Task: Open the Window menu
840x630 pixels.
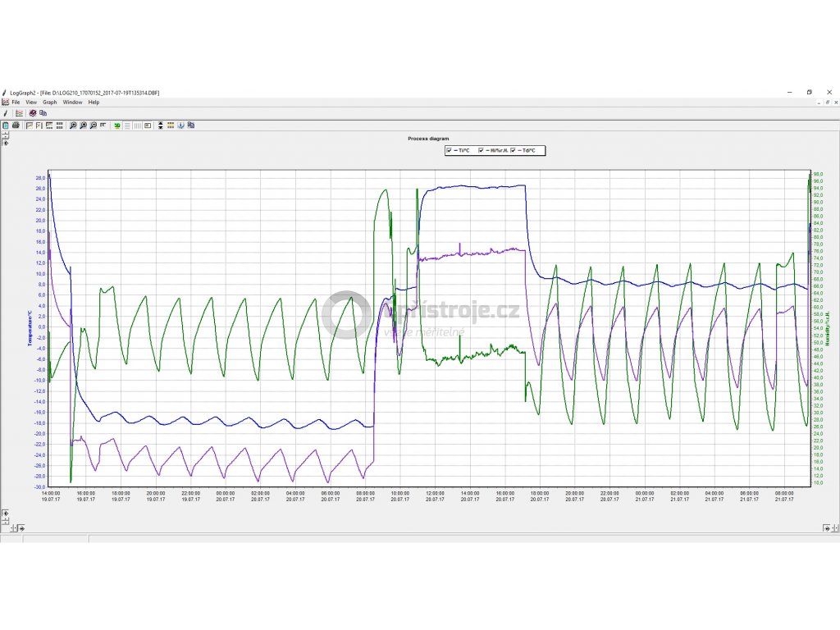Action: point(72,103)
